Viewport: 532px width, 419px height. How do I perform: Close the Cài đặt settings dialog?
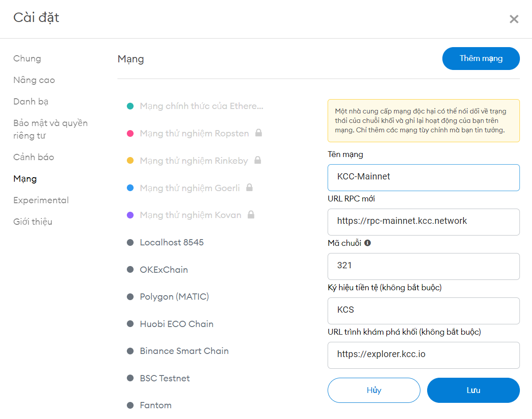514,19
